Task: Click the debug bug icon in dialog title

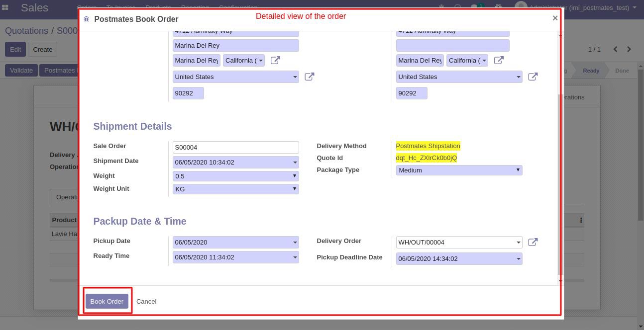Action: [87, 19]
